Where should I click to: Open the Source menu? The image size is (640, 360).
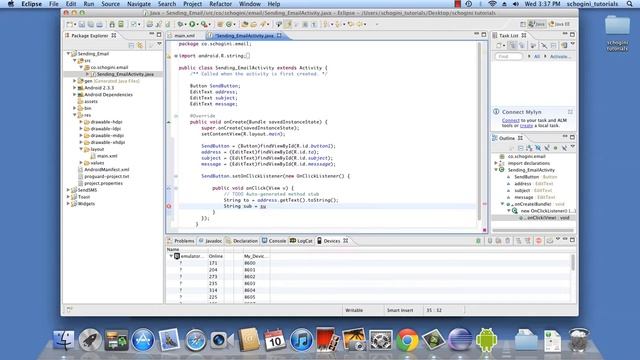click(x=110, y=4)
